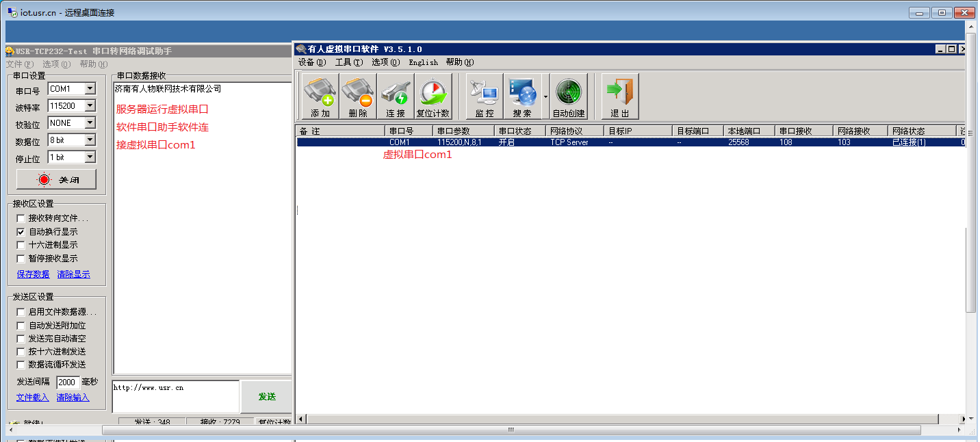Click the 自动创建 (Auto create) radar icon
This screenshot has height=442, width=980.
568,96
